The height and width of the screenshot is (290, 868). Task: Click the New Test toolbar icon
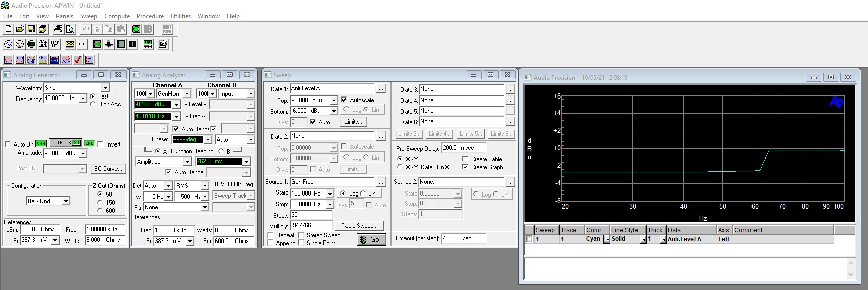(x=8, y=29)
